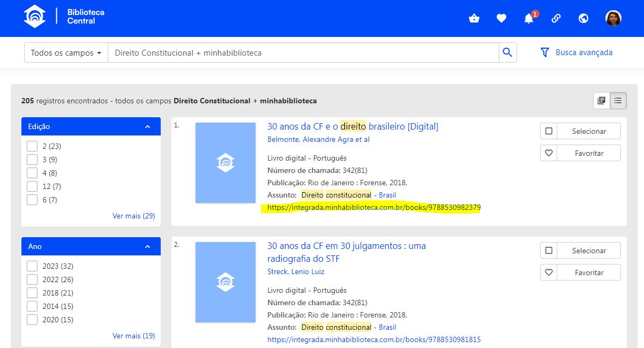The height and width of the screenshot is (348, 644).
Task: Click second result book cover thumbnail
Action: [x=226, y=282]
